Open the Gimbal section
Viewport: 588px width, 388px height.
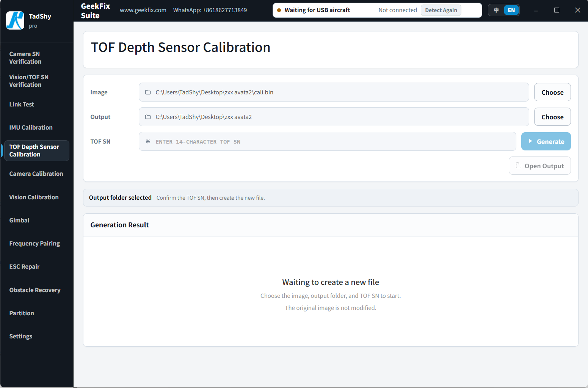pyautogui.click(x=36, y=220)
